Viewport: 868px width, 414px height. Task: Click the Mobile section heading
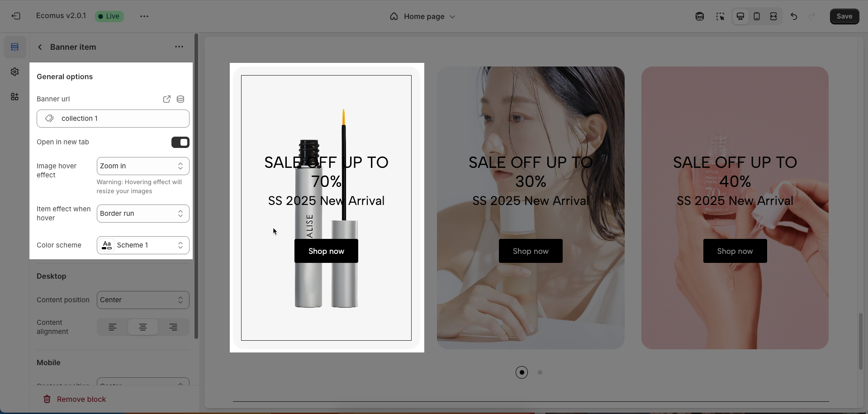point(48,363)
